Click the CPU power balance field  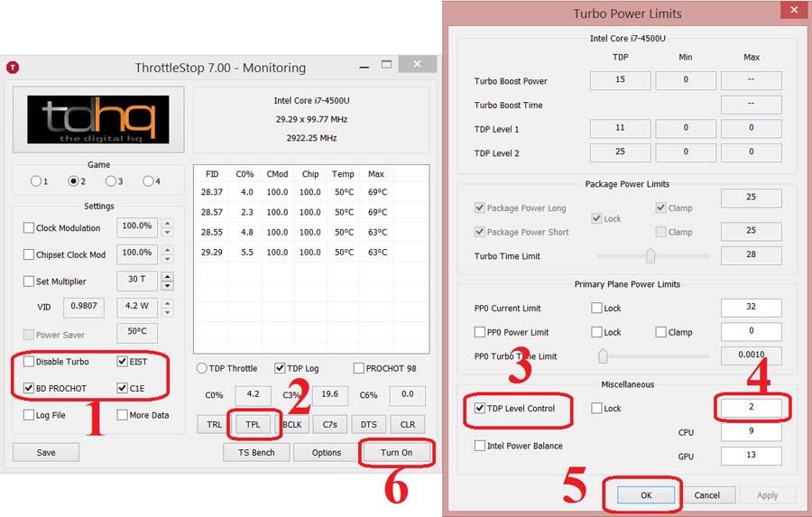tap(751, 431)
